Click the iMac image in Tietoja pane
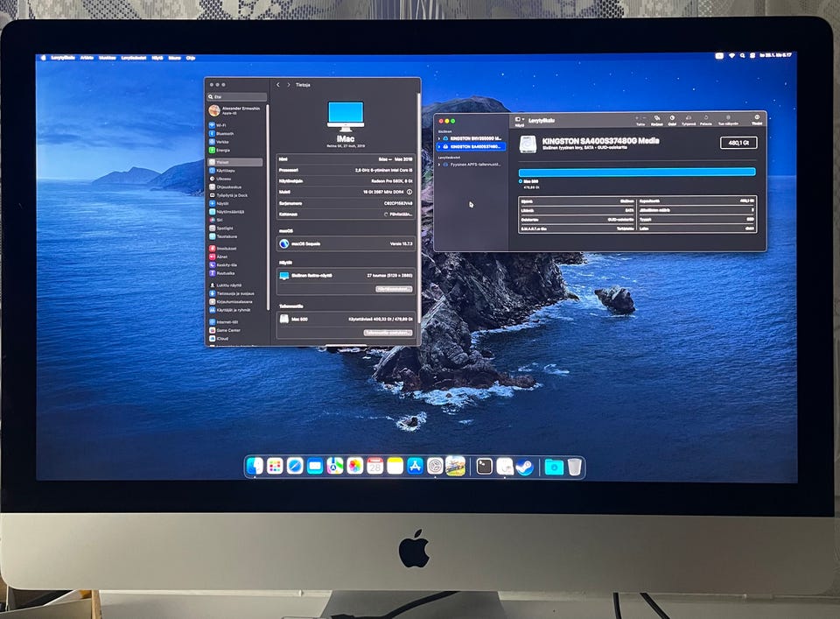840x619 pixels. click(346, 116)
